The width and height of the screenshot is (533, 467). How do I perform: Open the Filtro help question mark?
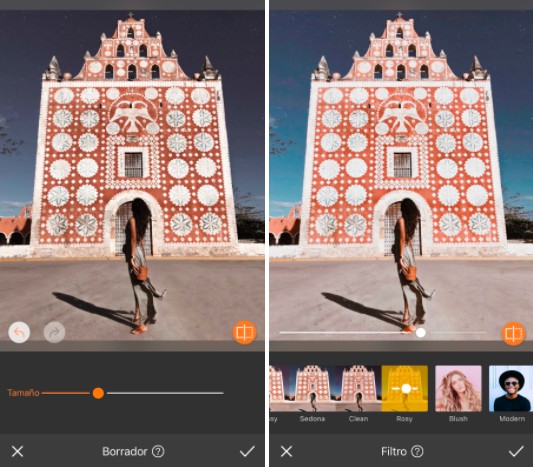417,451
